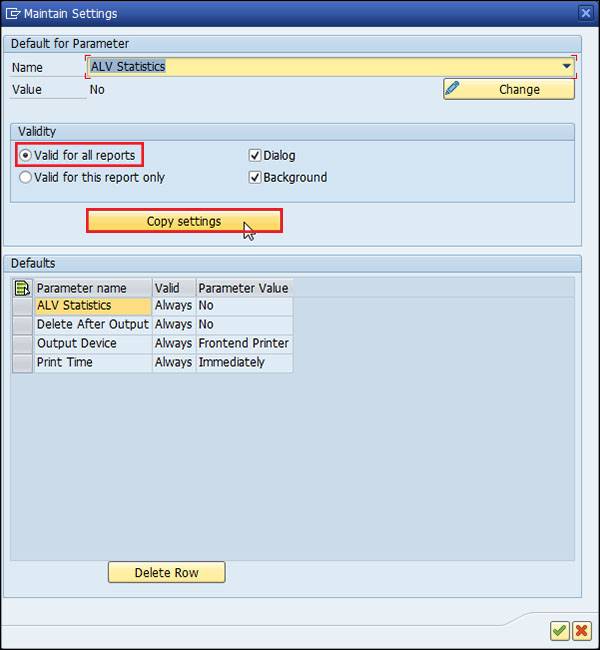Click the Name field showing ALV Statistics
This screenshot has width=600, height=650.
click(x=330, y=66)
